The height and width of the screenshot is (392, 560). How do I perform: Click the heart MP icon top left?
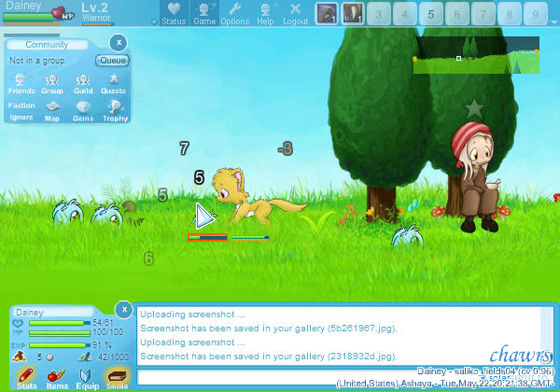(63, 14)
